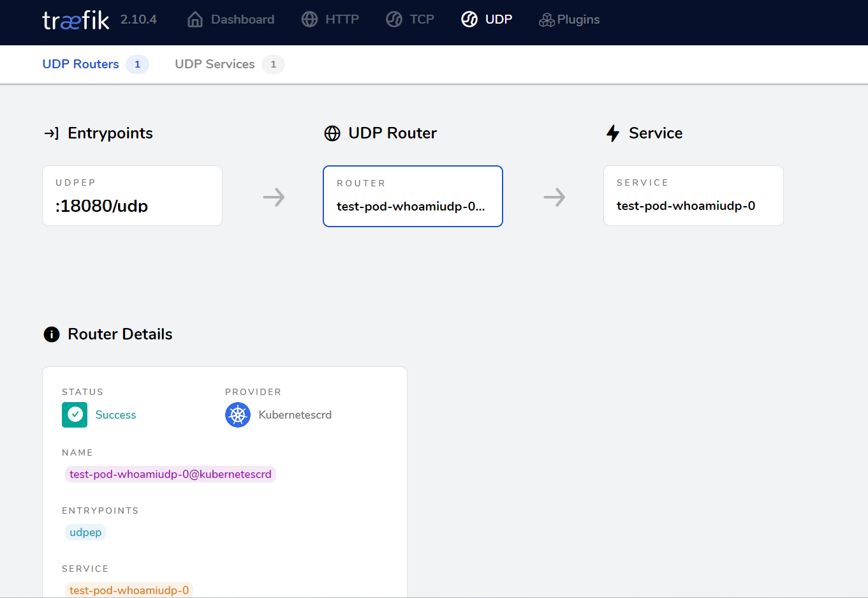Click the Router Details info icon
Image resolution: width=868 pixels, height=598 pixels.
tap(52, 334)
